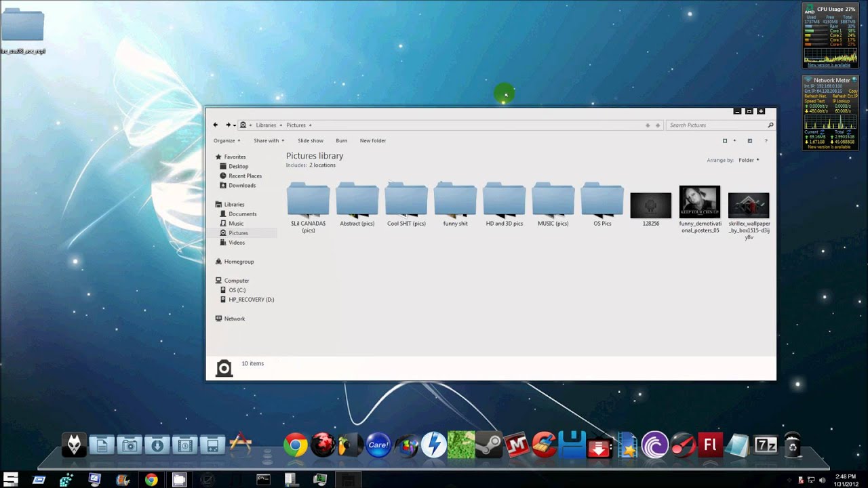
Task: Open Homegroup in navigation pane
Action: (239, 262)
